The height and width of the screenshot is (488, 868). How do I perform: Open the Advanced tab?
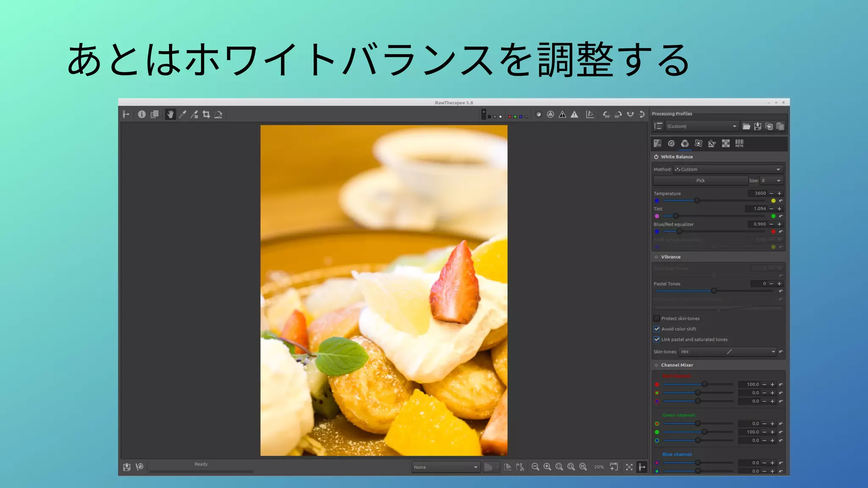click(x=698, y=144)
